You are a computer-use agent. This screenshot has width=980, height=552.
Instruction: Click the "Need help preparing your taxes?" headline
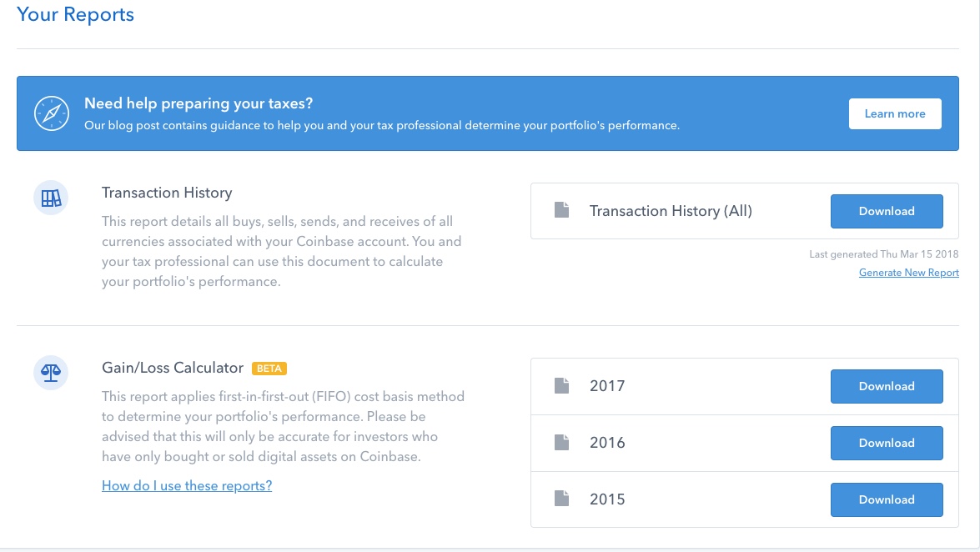[199, 104]
